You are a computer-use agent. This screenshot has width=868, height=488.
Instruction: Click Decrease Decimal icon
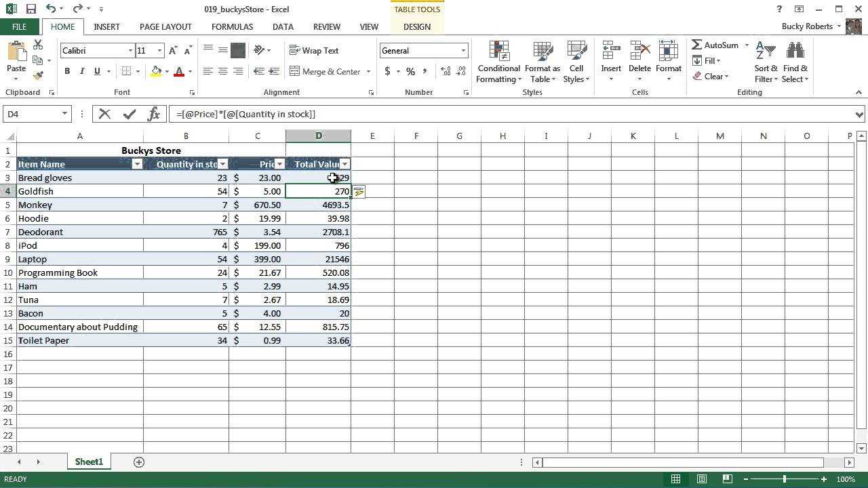[462, 71]
